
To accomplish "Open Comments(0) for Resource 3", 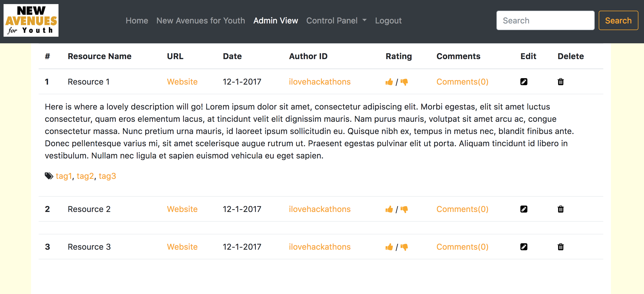I will [462, 247].
